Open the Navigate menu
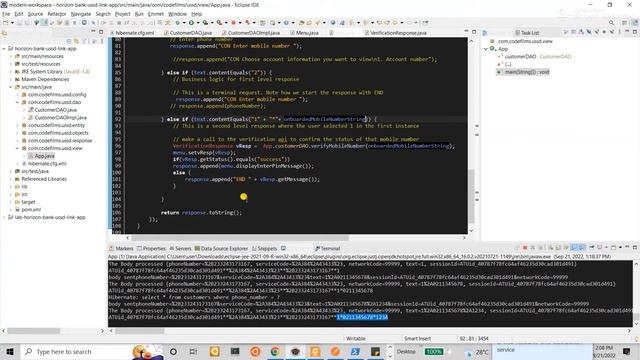 [81, 14]
